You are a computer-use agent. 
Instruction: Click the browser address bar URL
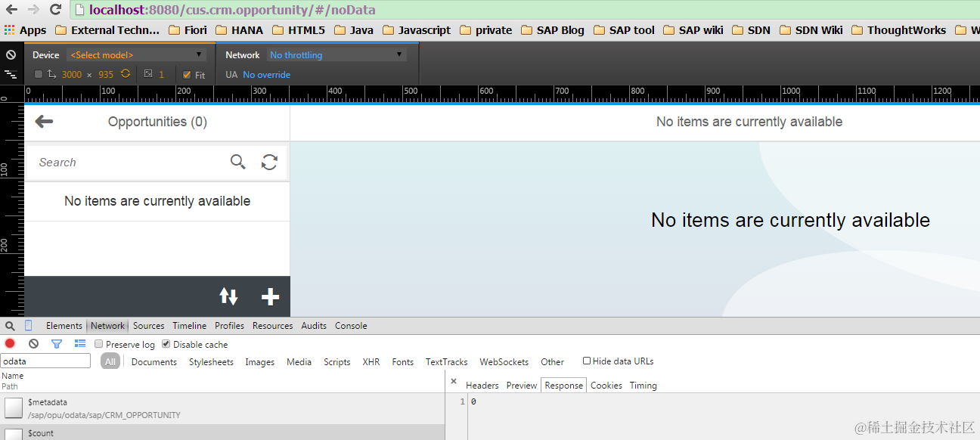232,10
